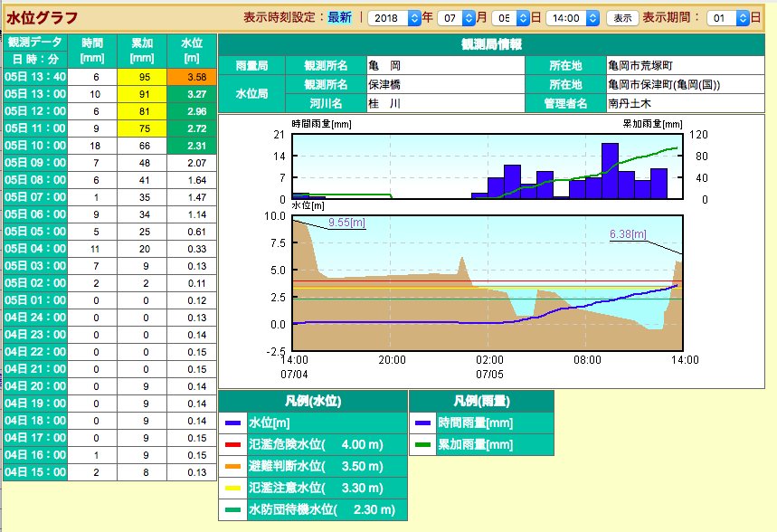This screenshot has height=532, width=777.
Task: Click the yellow 氾濫注意水位 legend swatch
Action: [232, 489]
